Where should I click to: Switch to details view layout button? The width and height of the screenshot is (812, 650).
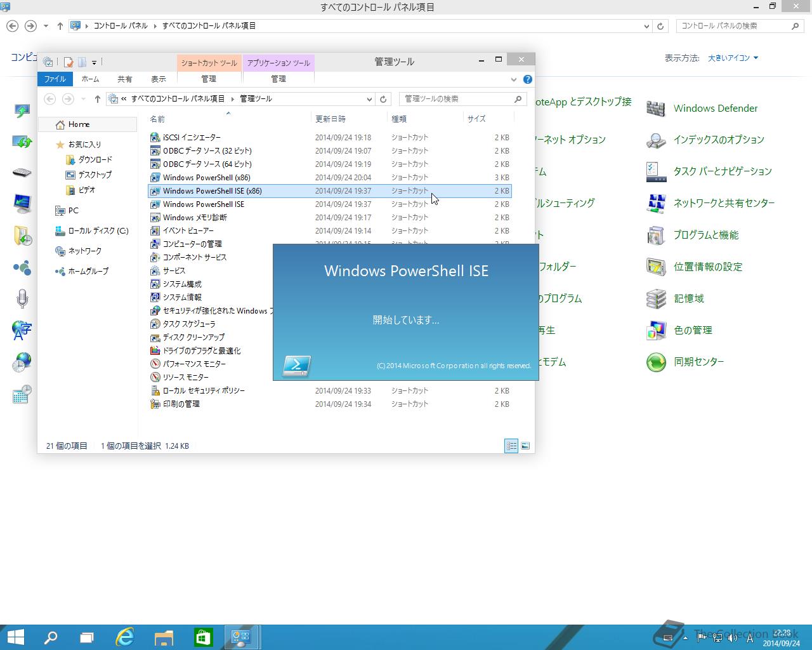[x=511, y=446]
